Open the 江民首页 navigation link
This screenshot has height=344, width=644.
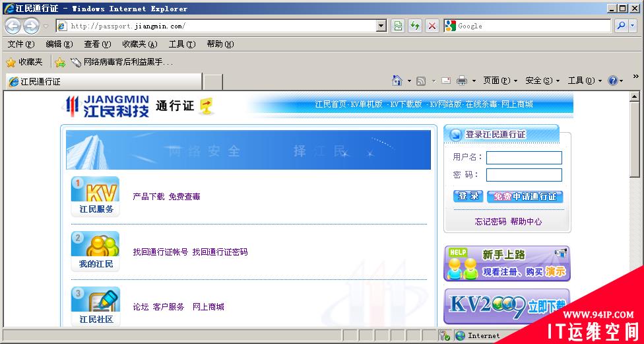[x=331, y=104]
